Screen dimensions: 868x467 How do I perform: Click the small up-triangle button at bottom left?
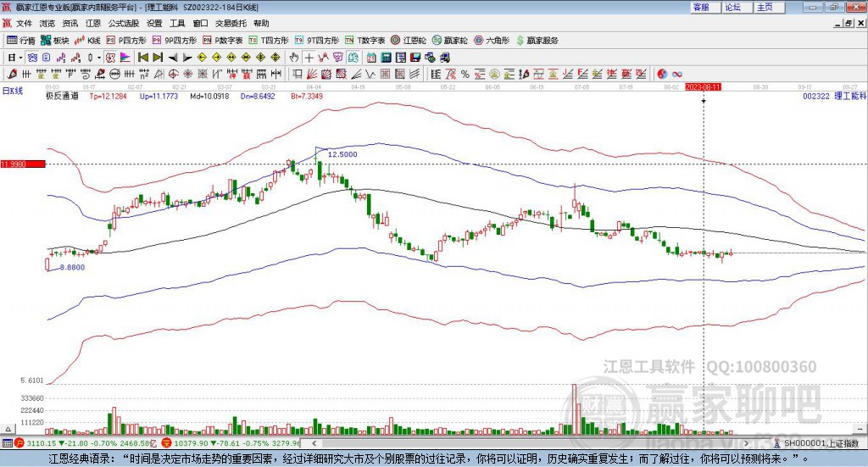pyautogui.click(x=8, y=429)
